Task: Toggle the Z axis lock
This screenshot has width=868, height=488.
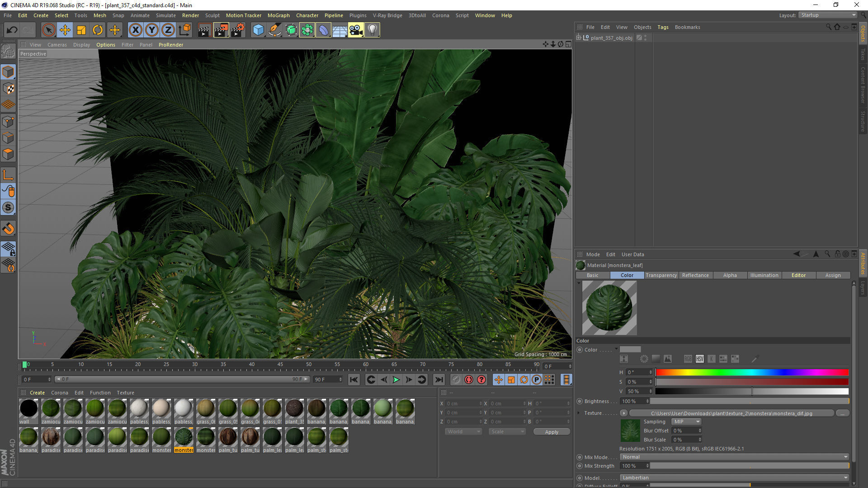Action: tap(168, 30)
